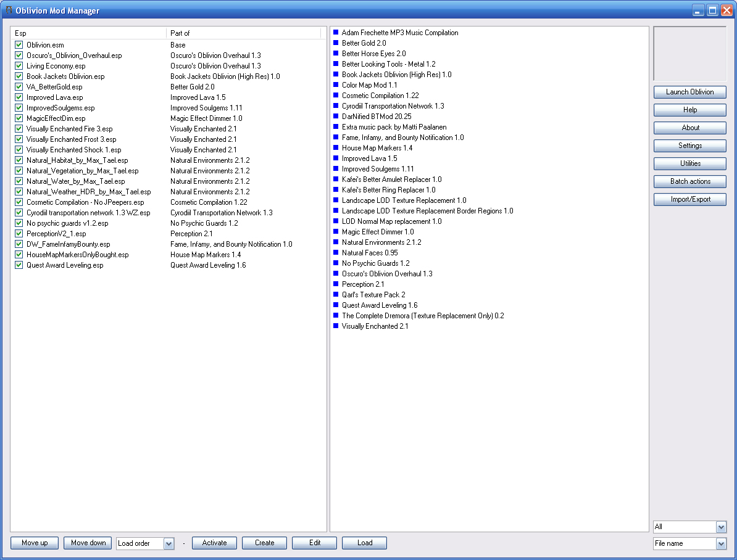Click the blue square icon beside Oscuro's Oblivion Overhaul 1.3 mod
Screen dimensions: 737x560
pos(336,273)
